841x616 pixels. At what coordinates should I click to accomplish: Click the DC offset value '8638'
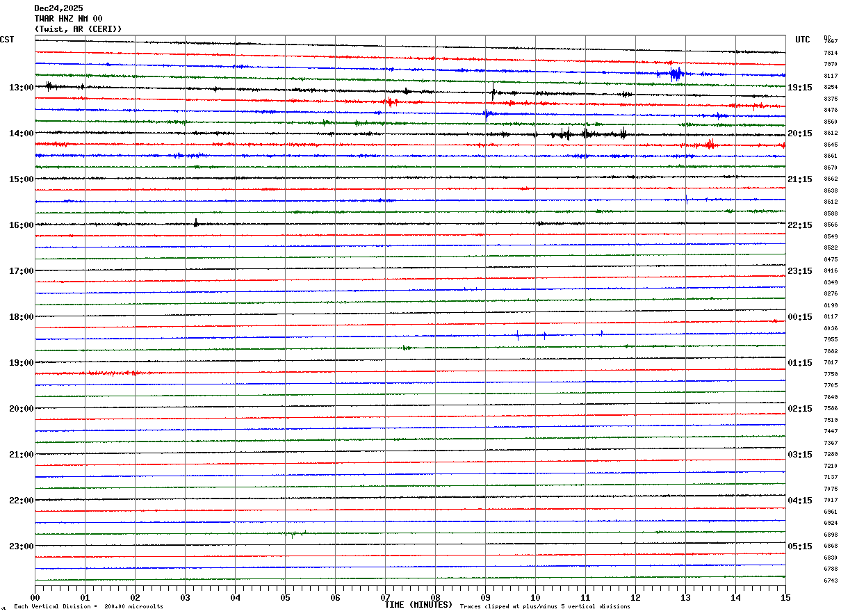831,191
